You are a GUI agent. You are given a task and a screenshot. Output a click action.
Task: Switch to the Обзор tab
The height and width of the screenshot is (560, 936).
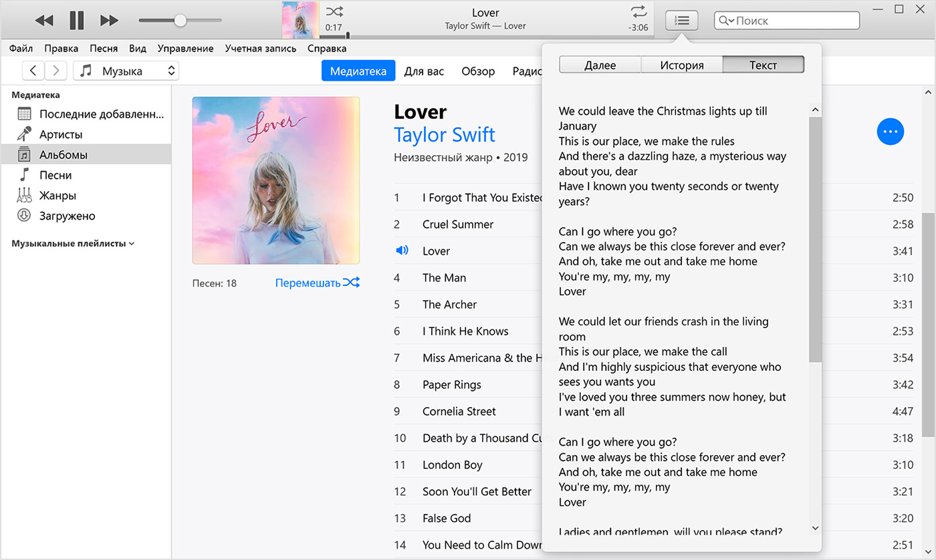point(478,71)
